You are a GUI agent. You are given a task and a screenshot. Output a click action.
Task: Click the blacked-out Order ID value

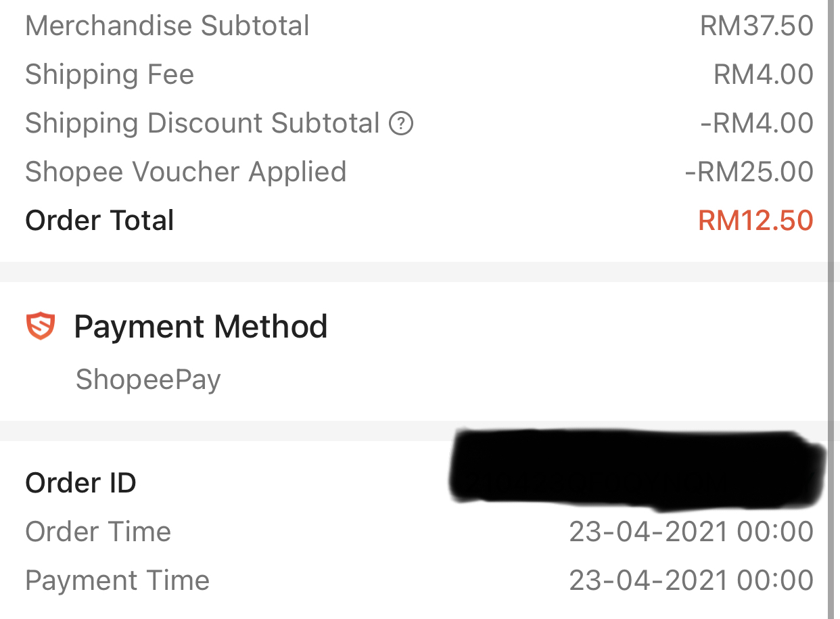pos(636,468)
